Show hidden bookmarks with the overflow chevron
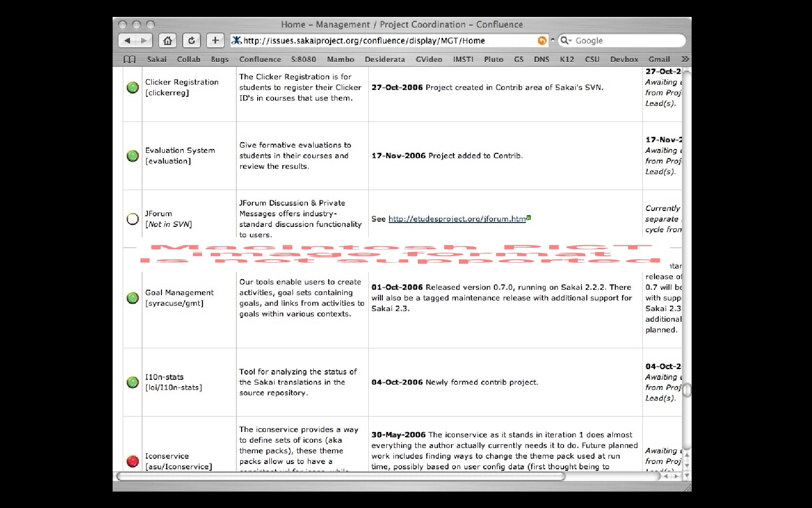This screenshot has height=508, width=812. point(685,59)
